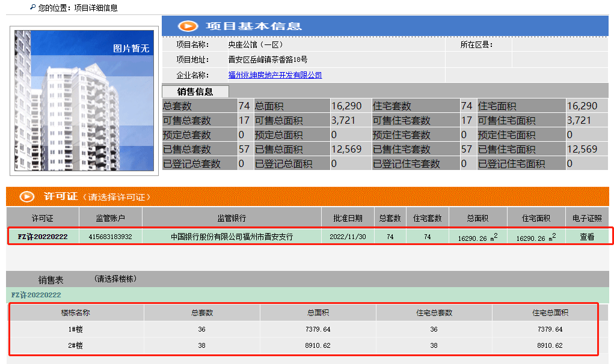The height and width of the screenshot is (364, 614).
Task: Click the green FZ许20220222 sales table heading
Action: pos(36,295)
